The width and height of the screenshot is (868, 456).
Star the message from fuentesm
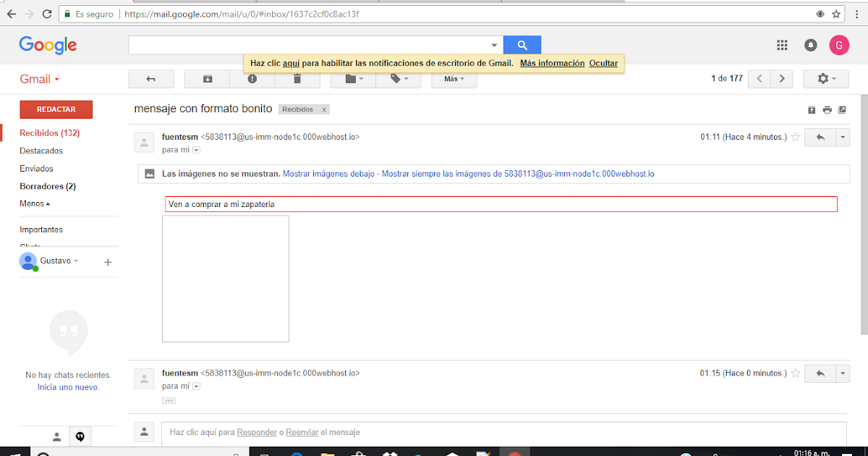(796, 137)
